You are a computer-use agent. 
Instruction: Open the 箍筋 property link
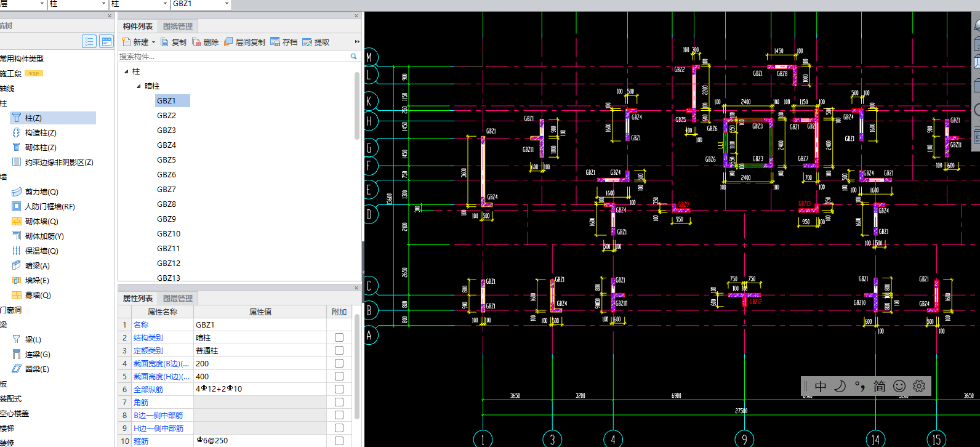tap(141, 441)
